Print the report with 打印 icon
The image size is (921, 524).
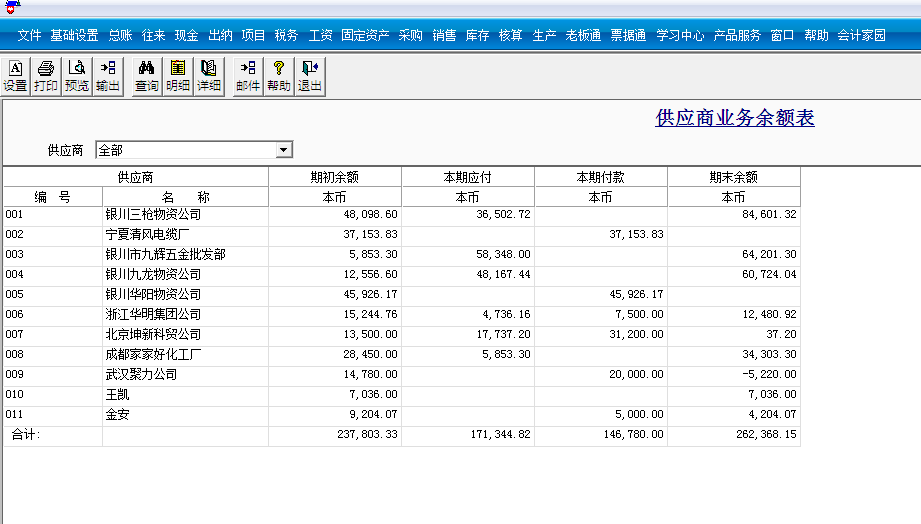(x=46, y=76)
